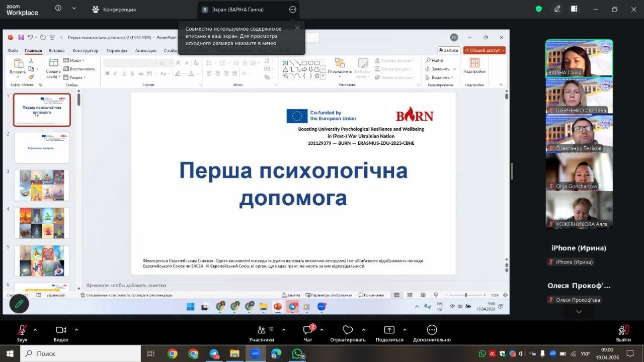644x362 pixels.
Task: Expand video options arrow beside Видео
Action: click(x=76, y=330)
